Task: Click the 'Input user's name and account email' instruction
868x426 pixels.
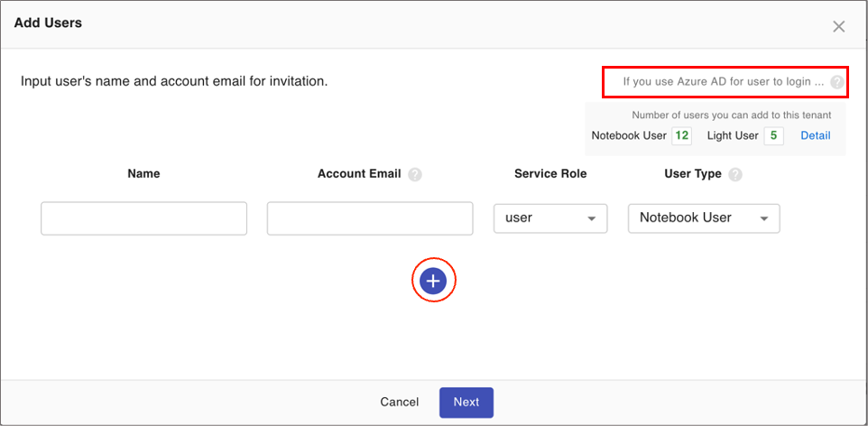Action: click(x=174, y=81)
